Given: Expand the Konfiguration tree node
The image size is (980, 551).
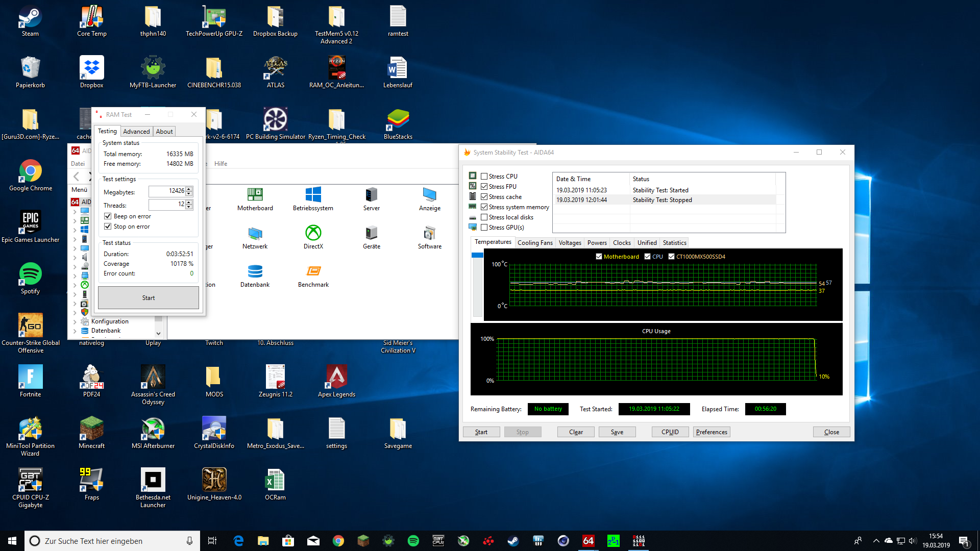Looking at the screenshot, I should [x=75, y=322].
